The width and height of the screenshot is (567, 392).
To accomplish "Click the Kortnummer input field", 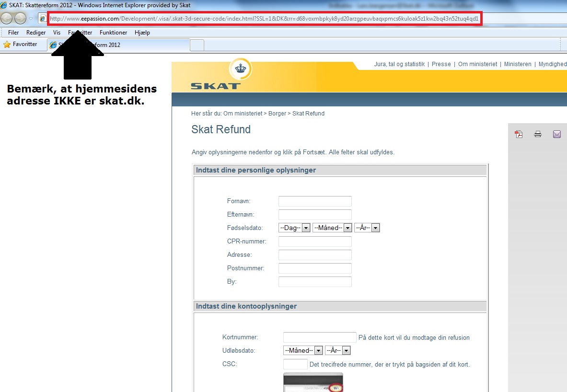I will [x=320, y=337].
